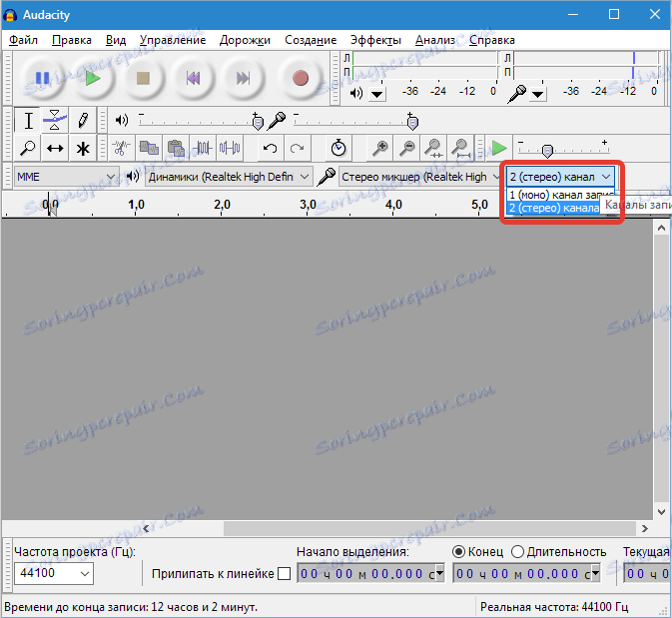Start recording with the Record button
This screenshot has height=618, width=672.
tap(301, 79)
